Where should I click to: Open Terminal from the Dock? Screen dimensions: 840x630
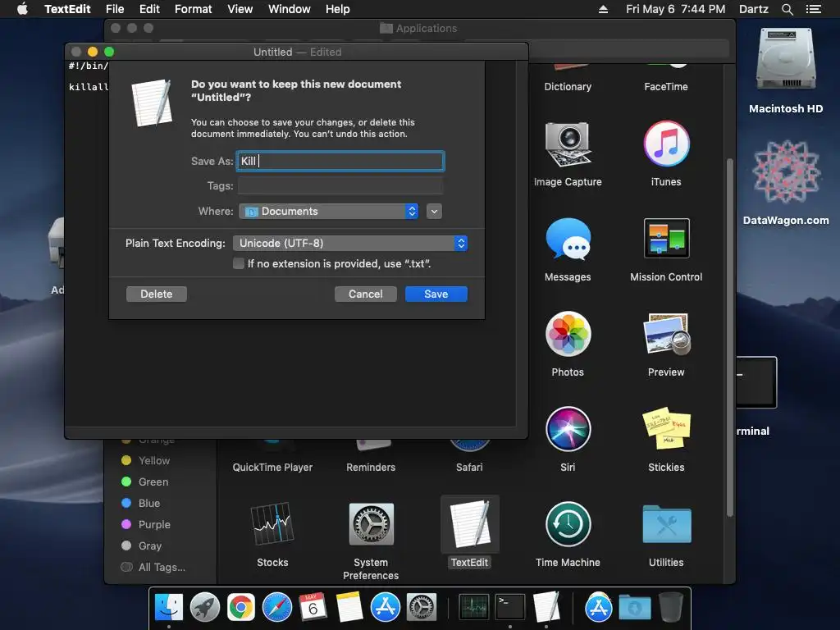pyautogui.click(x=510, y=607)
